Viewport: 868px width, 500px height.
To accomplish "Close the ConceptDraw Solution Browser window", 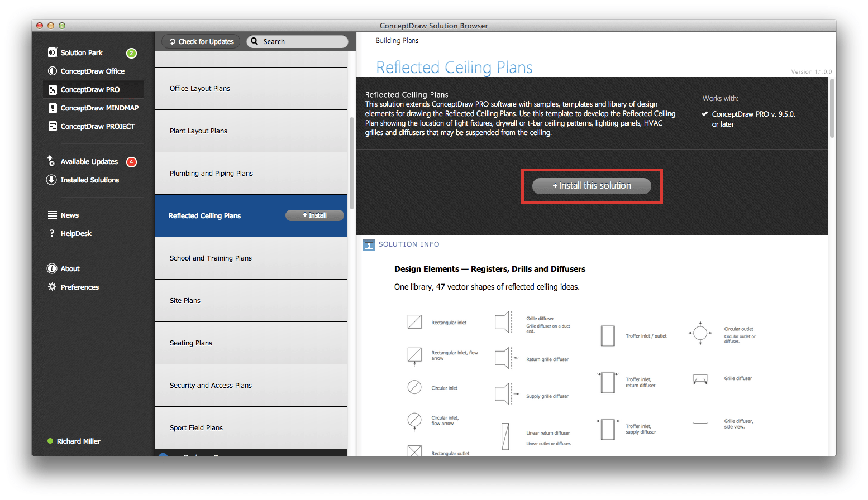I will [x=39, y=26].
